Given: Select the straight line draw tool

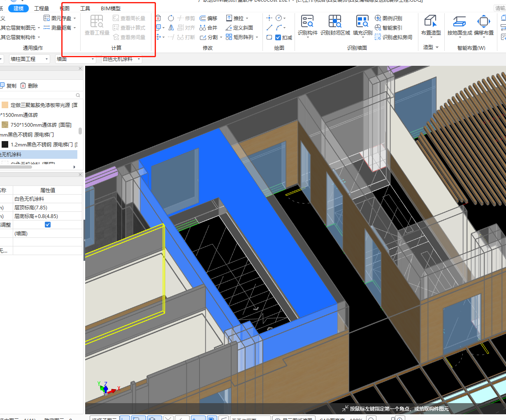Looking at the screenshot, I should (x=269, y=28).
